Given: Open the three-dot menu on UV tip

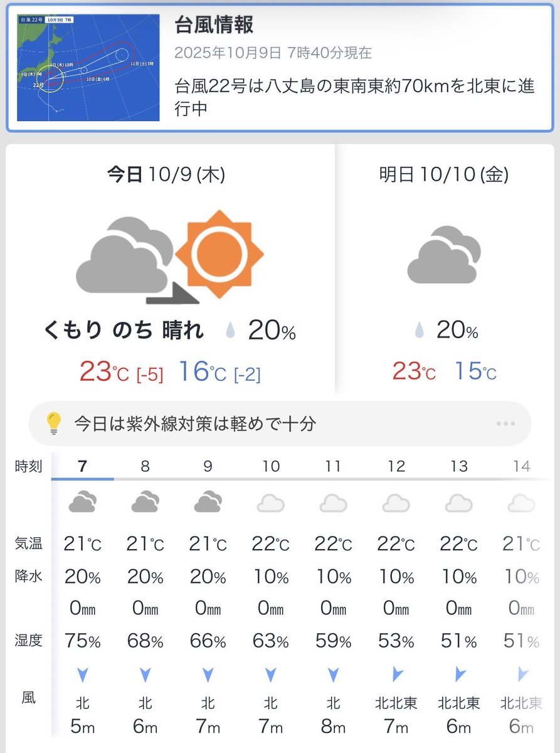Looking at the screenshot, I should click(x=505, y=424).
